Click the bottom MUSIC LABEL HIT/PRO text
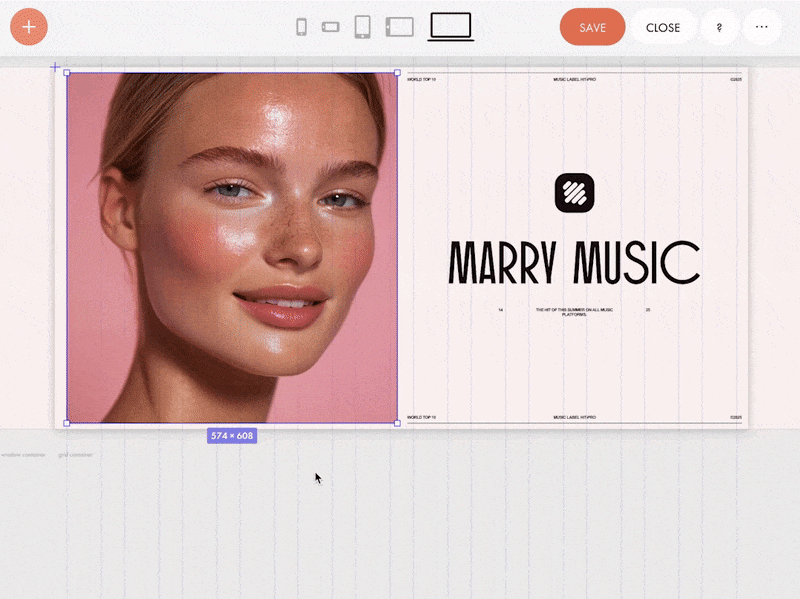 [574, 417]
